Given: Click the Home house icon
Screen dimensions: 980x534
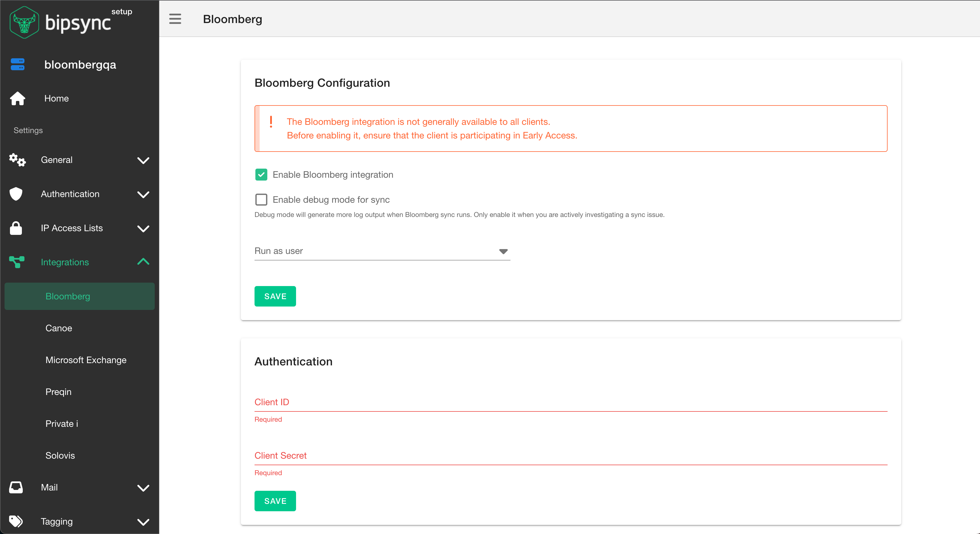Looking at the screenshot, I should tap(18, 98).
